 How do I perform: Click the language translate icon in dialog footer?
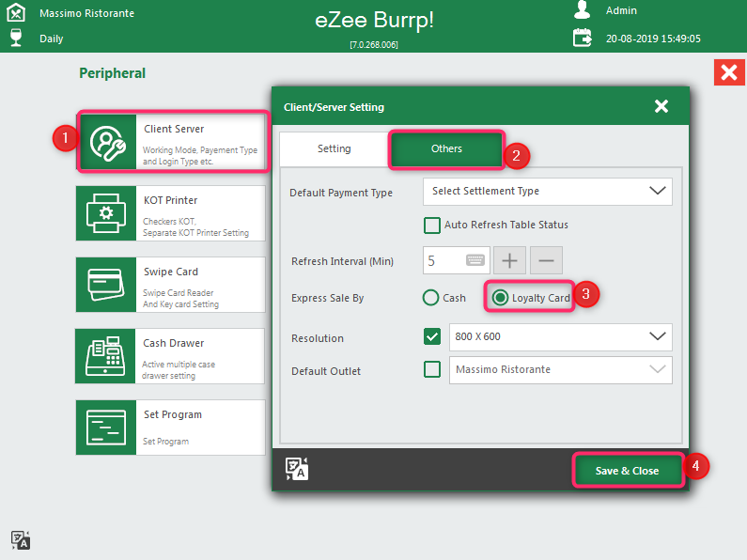coord(297,469)
